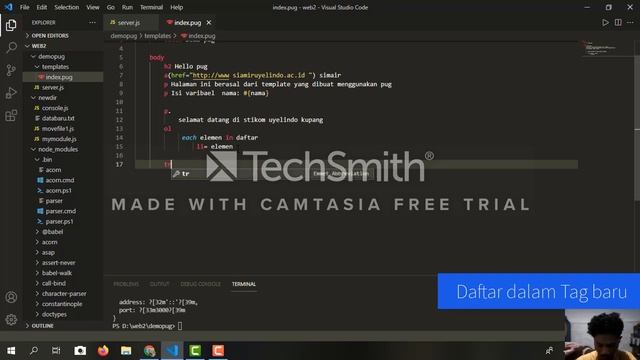640x360 pixels.
Task: Open the Search view in activity bar
Action: (x=11, y=47)
